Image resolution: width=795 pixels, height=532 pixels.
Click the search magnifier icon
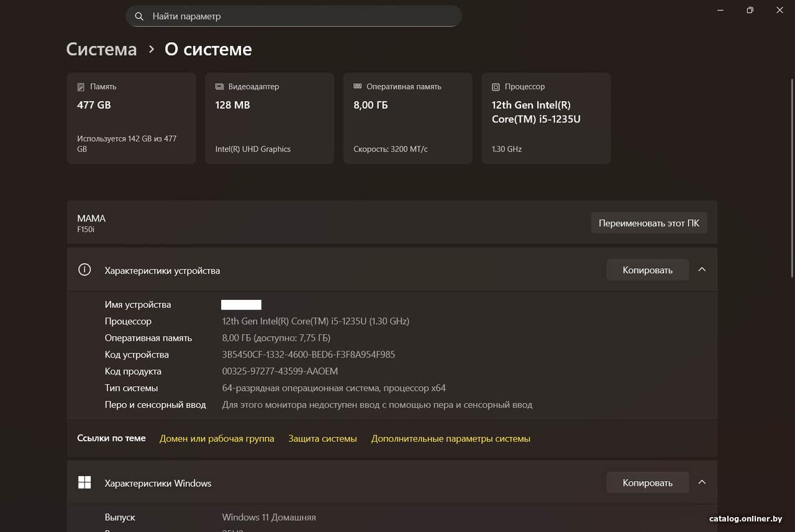coord(139,16)
